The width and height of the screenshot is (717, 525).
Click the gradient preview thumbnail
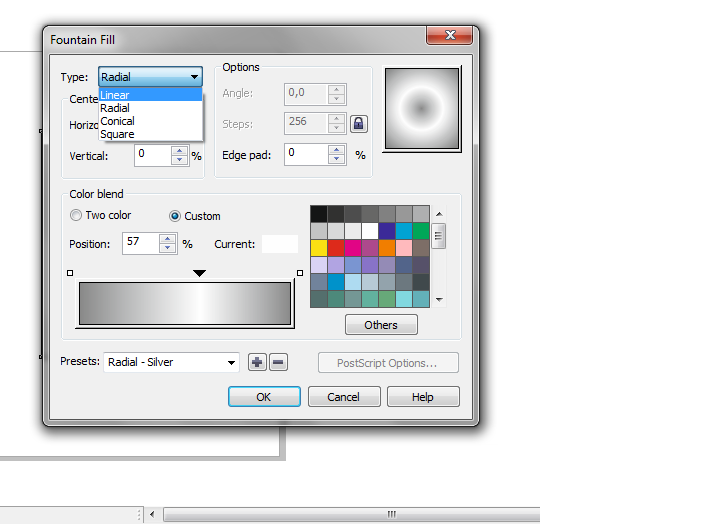point(421,106)
